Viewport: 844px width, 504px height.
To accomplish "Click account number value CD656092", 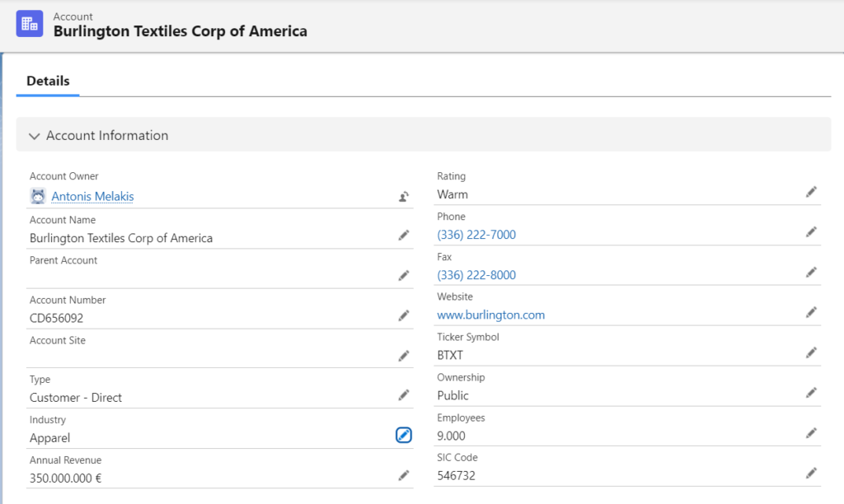I will pos(57,319).
